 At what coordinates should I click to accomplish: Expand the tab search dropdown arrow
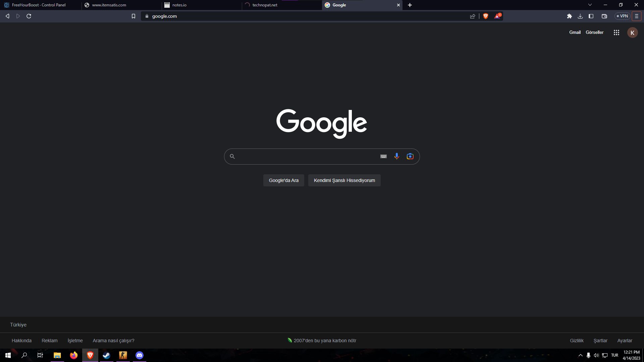[x=590, y=5]
